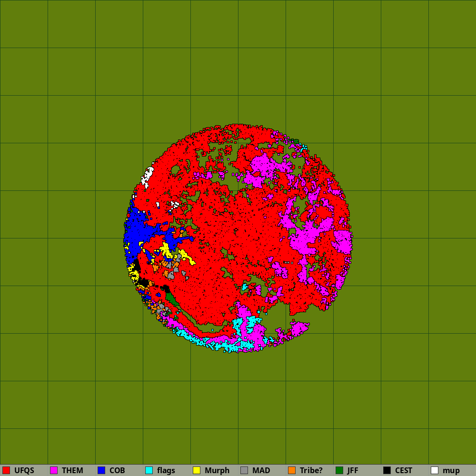Click the white mup legend swatch
Viewport: 476px width, 476px height.
435,470
